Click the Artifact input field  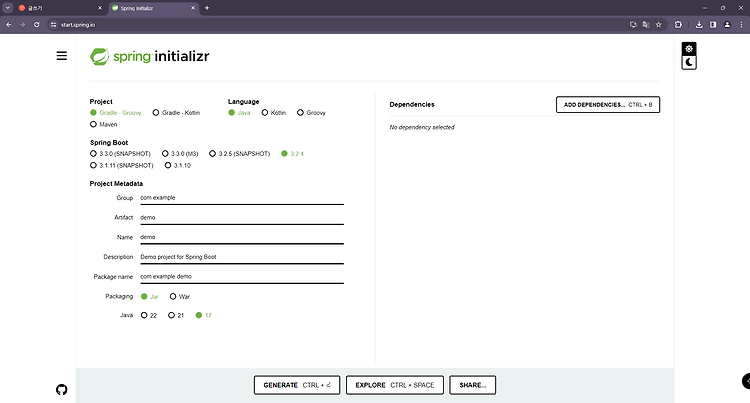click(x=242, y=218)
